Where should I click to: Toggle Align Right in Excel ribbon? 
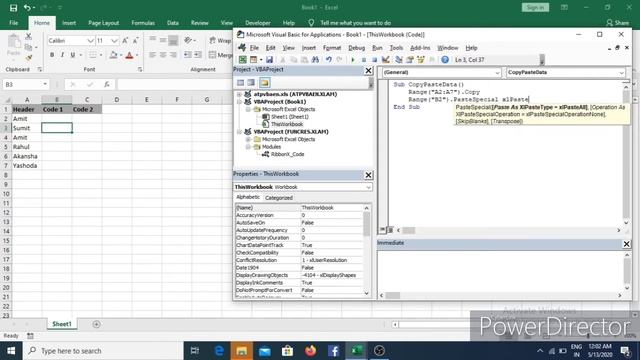[173, 55]
